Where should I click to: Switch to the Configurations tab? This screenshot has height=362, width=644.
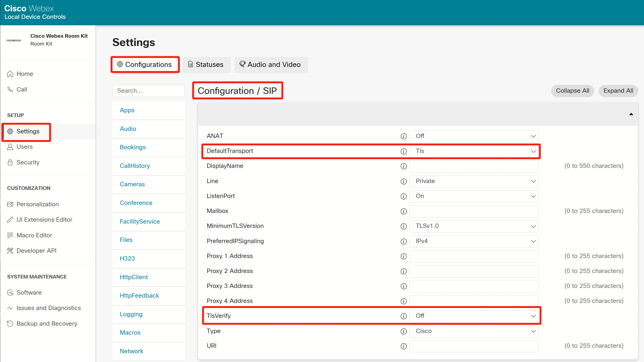(x=145, y=64)
